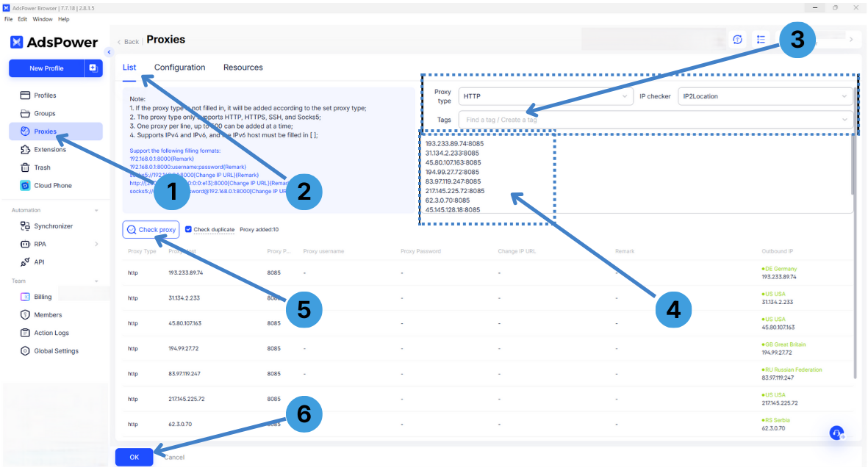Click inside the proxy list text area
Viewport: 868px width, 473px height.
tap(635, 174)
